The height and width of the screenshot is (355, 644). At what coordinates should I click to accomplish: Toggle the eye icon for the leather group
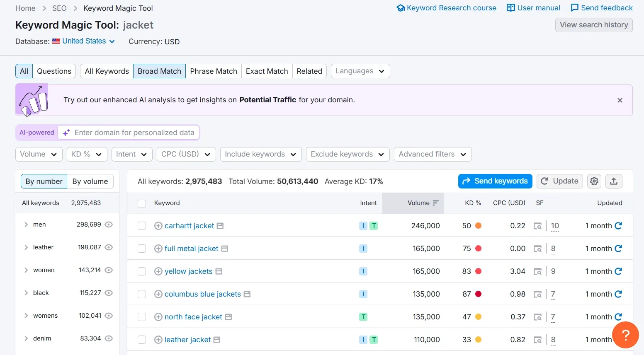(109, 247)
